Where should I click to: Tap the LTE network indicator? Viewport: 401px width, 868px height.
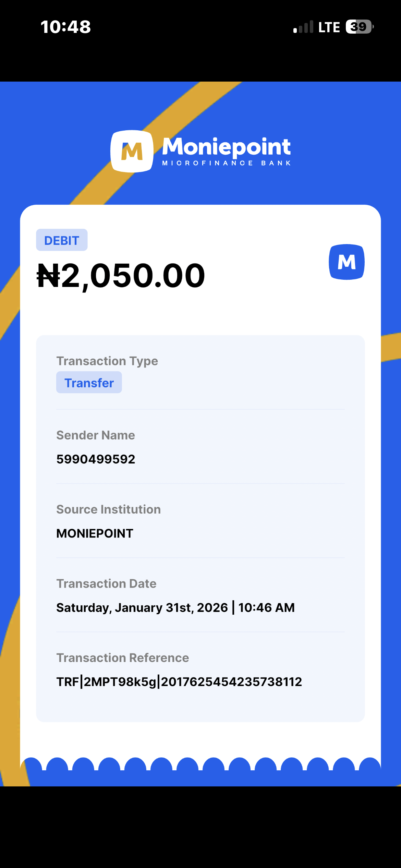329,27
